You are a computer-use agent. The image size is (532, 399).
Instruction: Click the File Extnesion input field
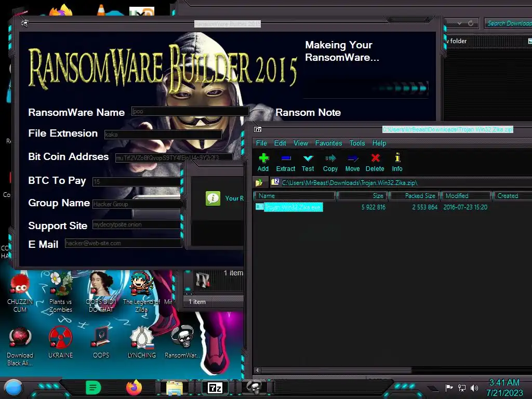point(163,135)
